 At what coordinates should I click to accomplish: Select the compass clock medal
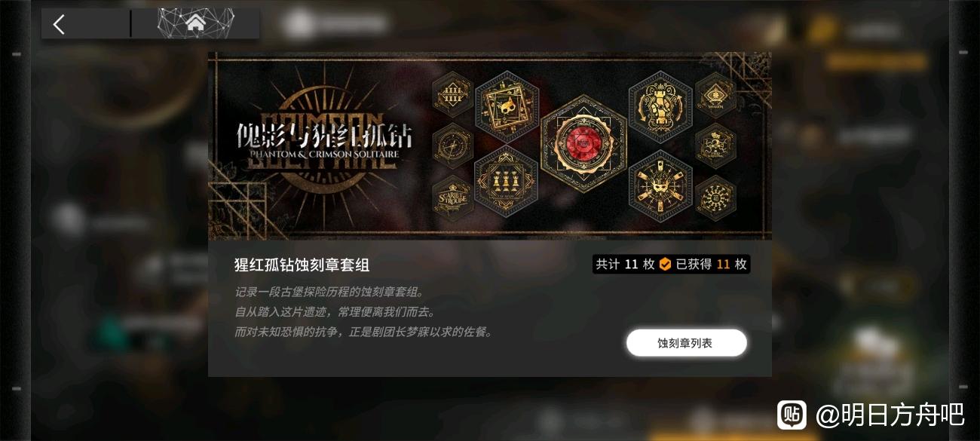[453, 145]
